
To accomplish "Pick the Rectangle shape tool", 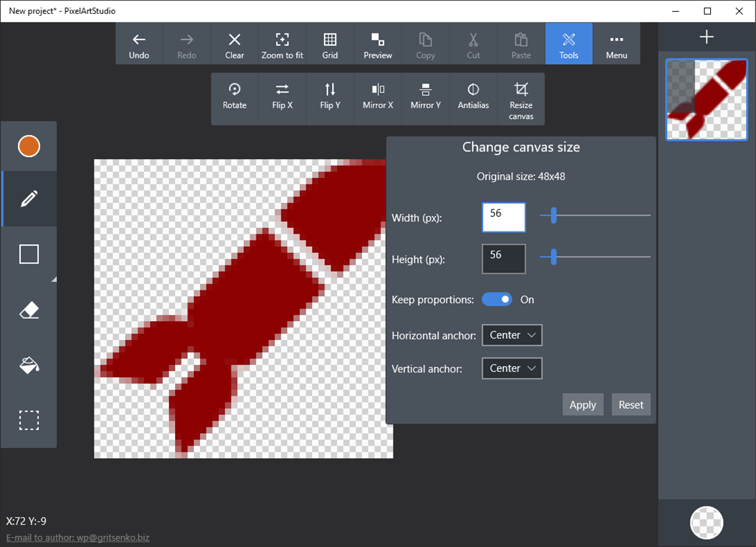I will click(28, 254).
